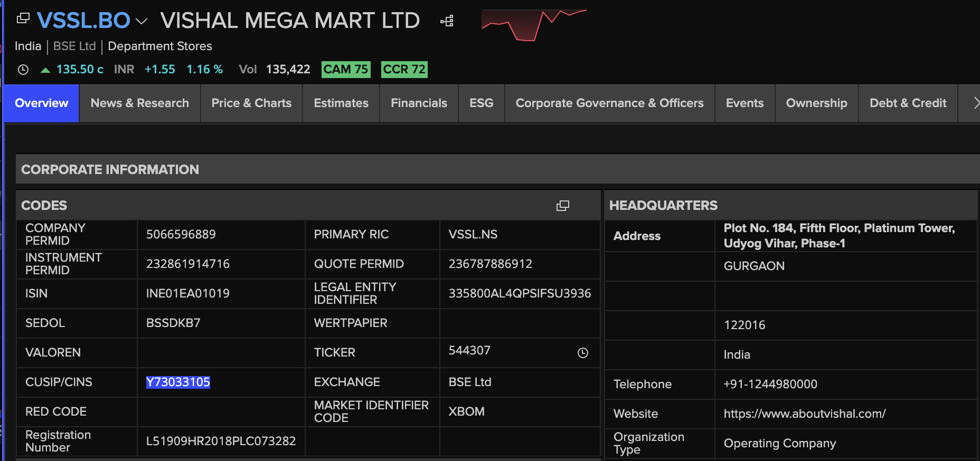This screenshot has height=461, width=980.
Task: Show more tabs with the right chevron
Action: click(x=976, y=103)
